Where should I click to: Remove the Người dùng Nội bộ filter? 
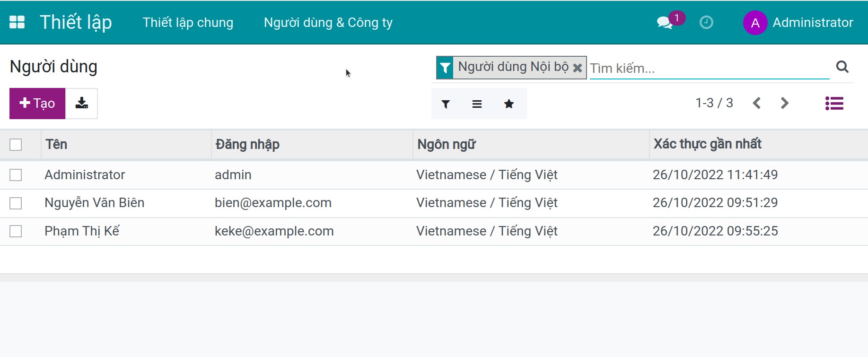(577, 68)
